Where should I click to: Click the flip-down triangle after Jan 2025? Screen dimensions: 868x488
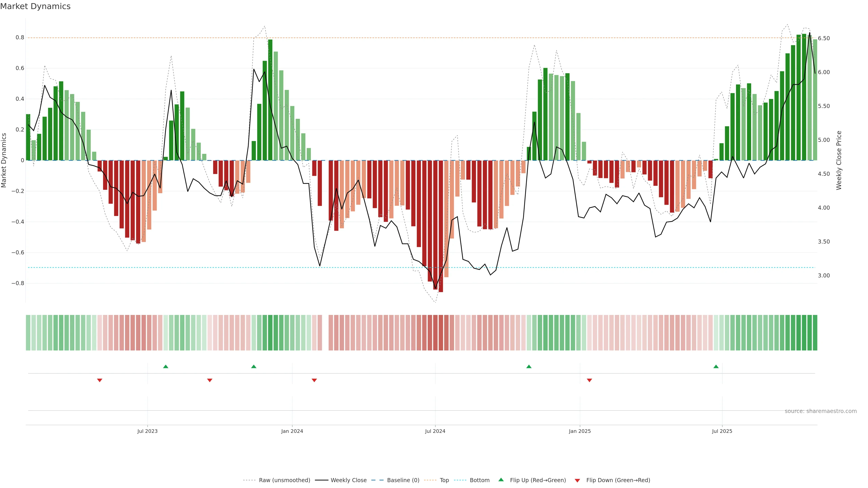point(589,380)
